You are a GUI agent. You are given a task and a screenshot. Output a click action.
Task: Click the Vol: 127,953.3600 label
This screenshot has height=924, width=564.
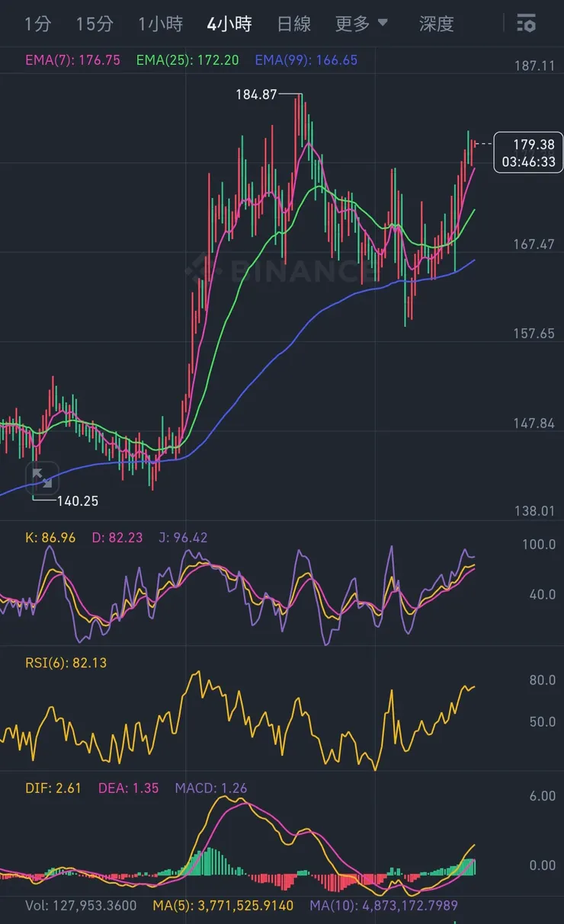point(81,906)
